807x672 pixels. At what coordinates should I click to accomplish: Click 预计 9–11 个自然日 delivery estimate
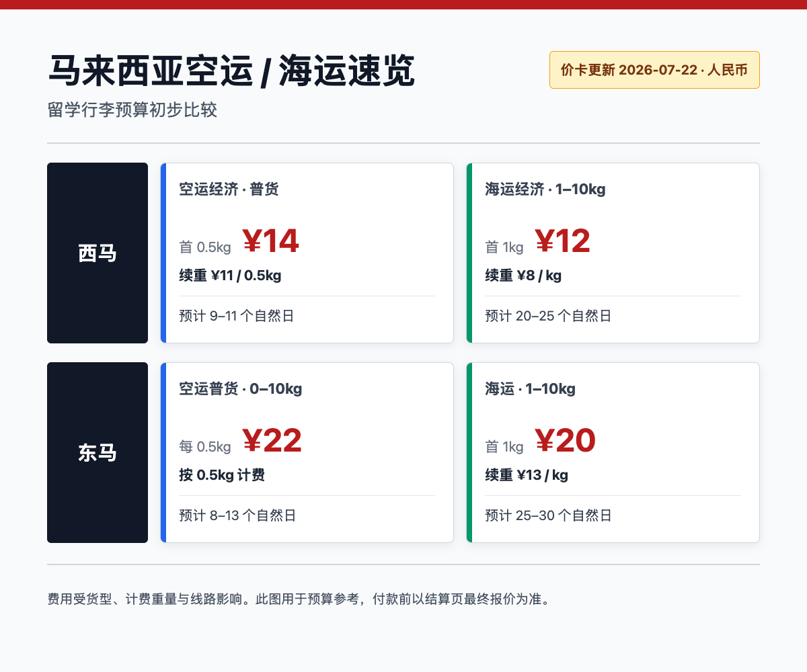coord(237,316)
